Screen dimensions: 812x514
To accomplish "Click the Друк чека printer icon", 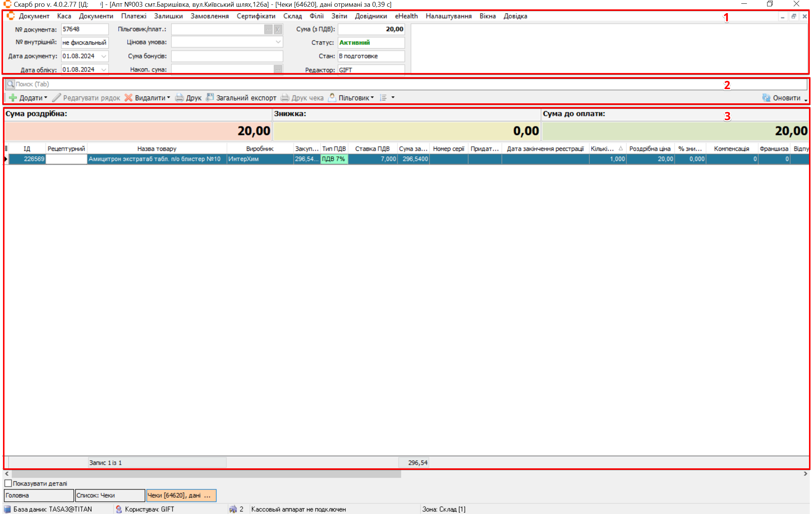I will pyautogui.click(x=285, y=98).
